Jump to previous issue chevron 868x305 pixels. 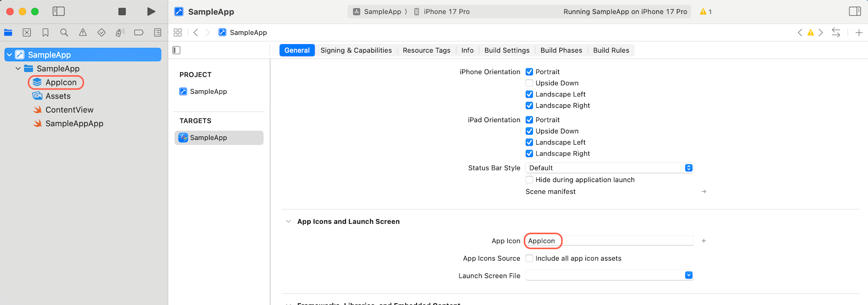point(800,33)
